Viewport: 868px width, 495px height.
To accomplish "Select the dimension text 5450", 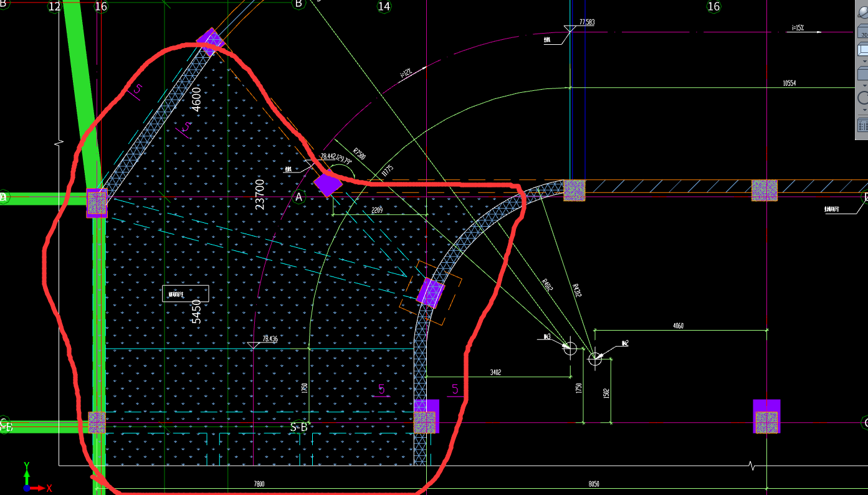I will 196,310.
